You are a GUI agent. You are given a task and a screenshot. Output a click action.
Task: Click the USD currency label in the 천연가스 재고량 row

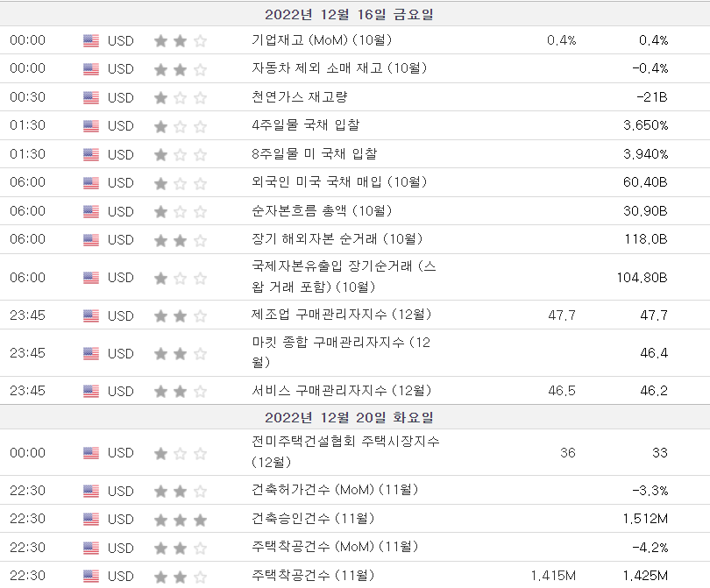[x=121, y=97]
